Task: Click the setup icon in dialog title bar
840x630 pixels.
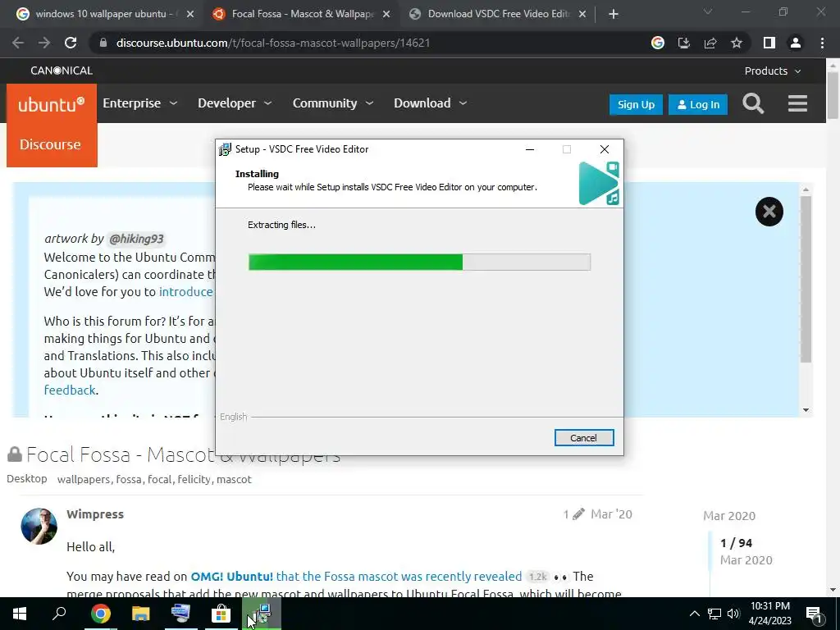Action: (x=225, y=149)
